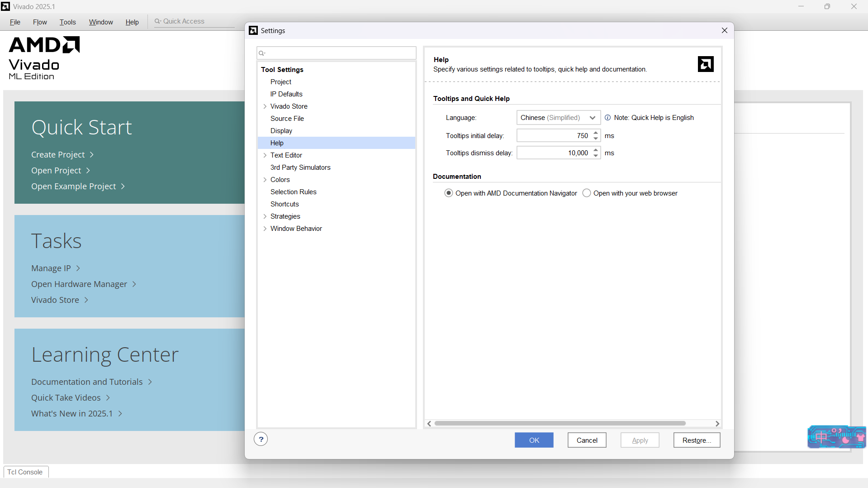Click the Tooltips dismiss delay field
Viewport: 868px width, 488px height.
tap(554, 153)
